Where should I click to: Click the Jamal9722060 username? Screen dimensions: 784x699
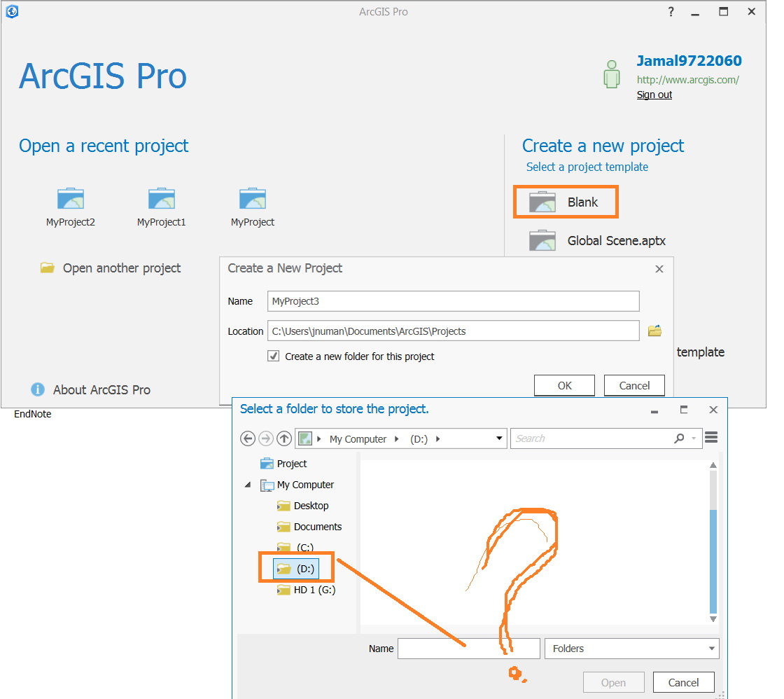click(x=689, y=61)
